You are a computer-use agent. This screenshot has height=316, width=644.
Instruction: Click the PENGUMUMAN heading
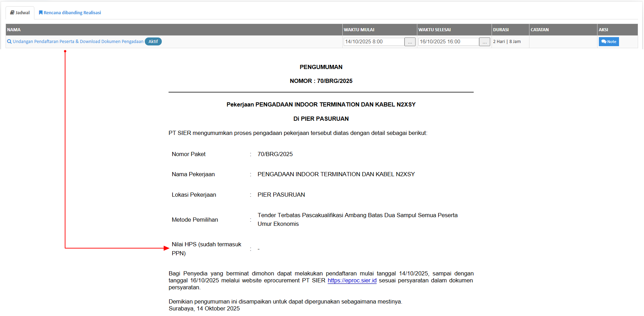(x=321, y=67)
